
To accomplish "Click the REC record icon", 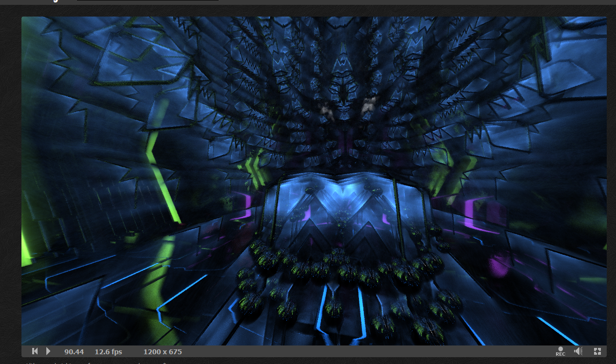I will click(x=560, y=351).
